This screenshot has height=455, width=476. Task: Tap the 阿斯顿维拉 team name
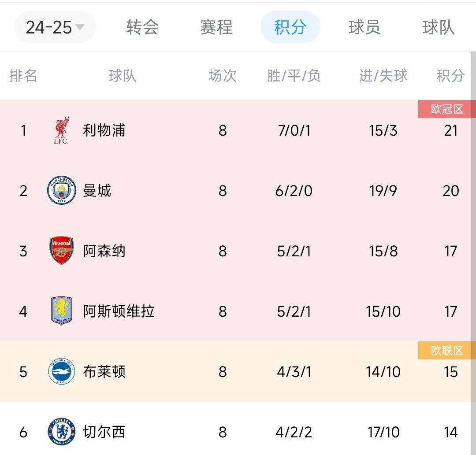click(x=119, y=311)
